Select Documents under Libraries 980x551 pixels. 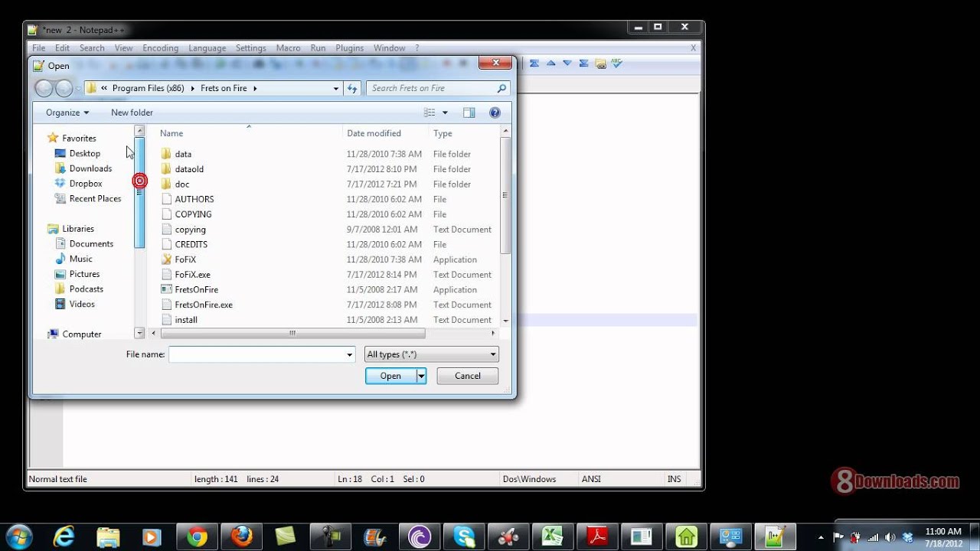click(x=91, y=244)
